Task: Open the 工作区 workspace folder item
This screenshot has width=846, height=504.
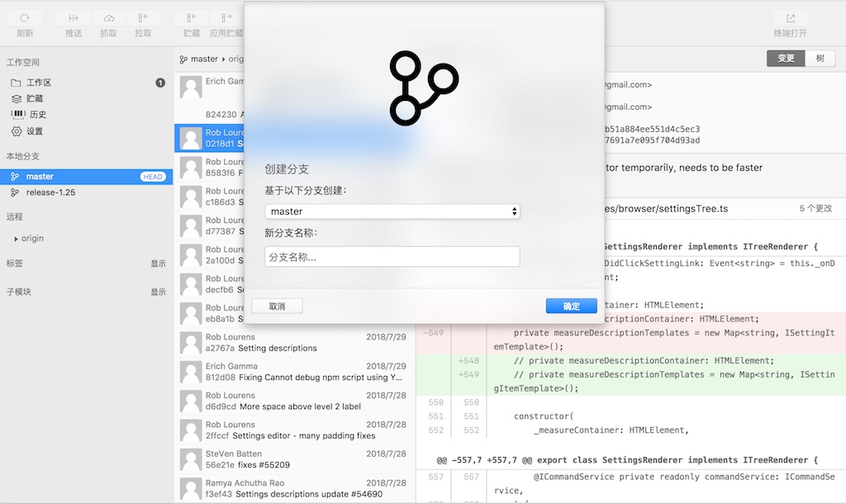Action: click(x=86, y=83)
